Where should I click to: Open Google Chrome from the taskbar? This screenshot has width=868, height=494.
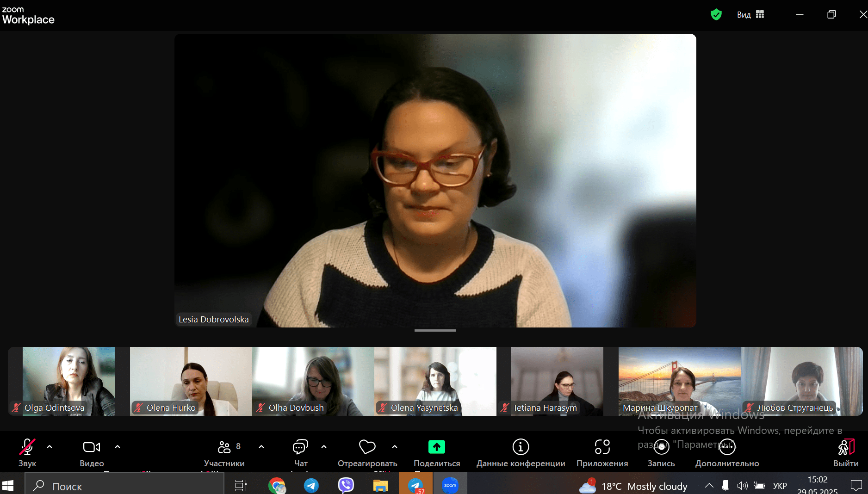[x=277, y=486]
